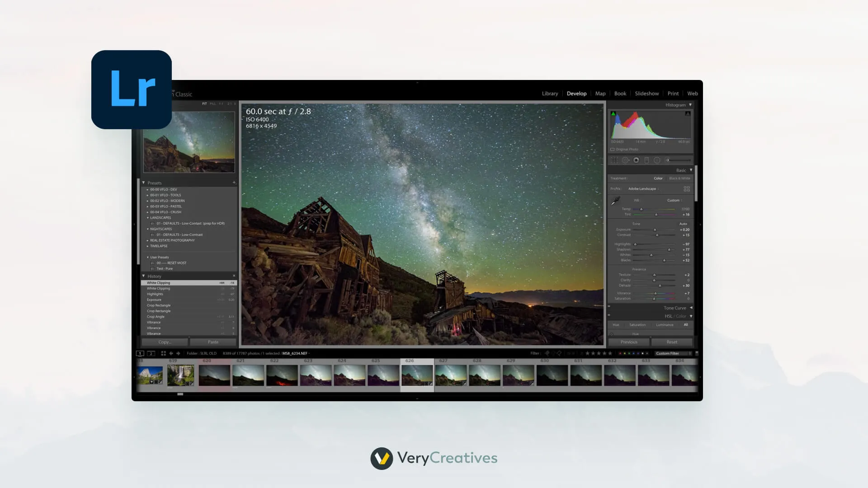Select the Radial Filter tool icon
Viewport: 868px width, 488px height.
657,160
